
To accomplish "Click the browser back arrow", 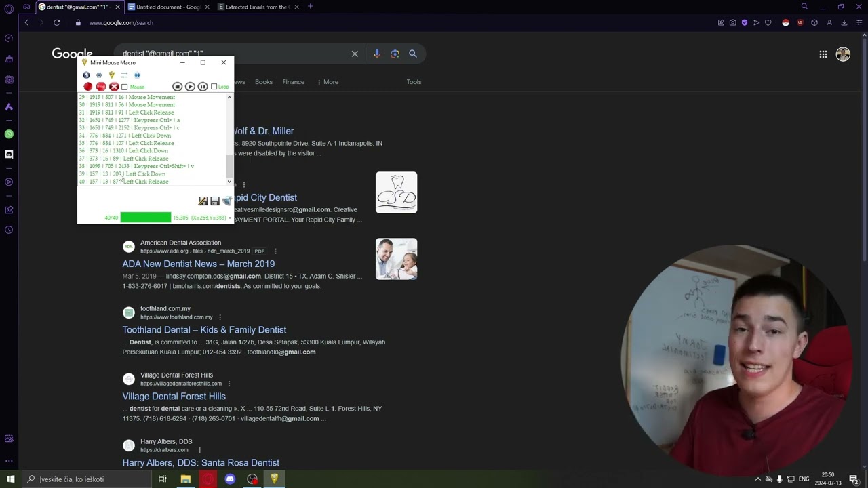I will [x=26, y=22].
